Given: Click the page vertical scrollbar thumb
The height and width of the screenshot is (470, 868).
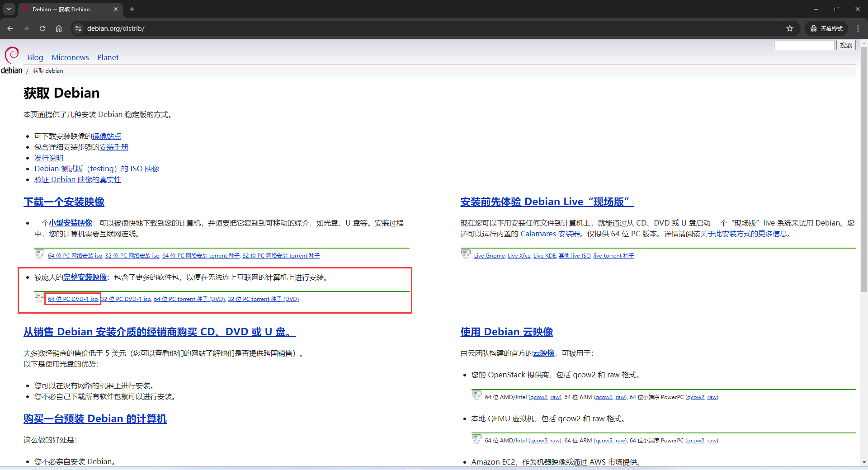Looking at the screenshot, I should coord(864,169).
